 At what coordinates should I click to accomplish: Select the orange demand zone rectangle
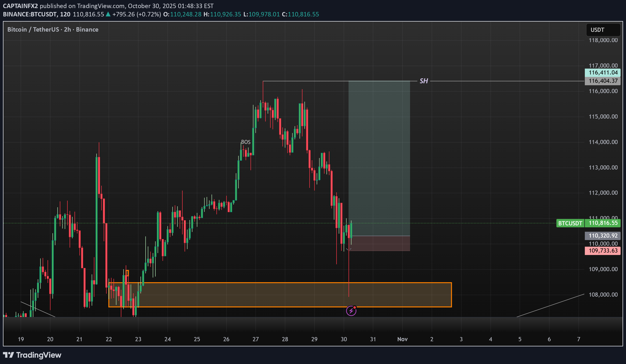click(280, 294)
